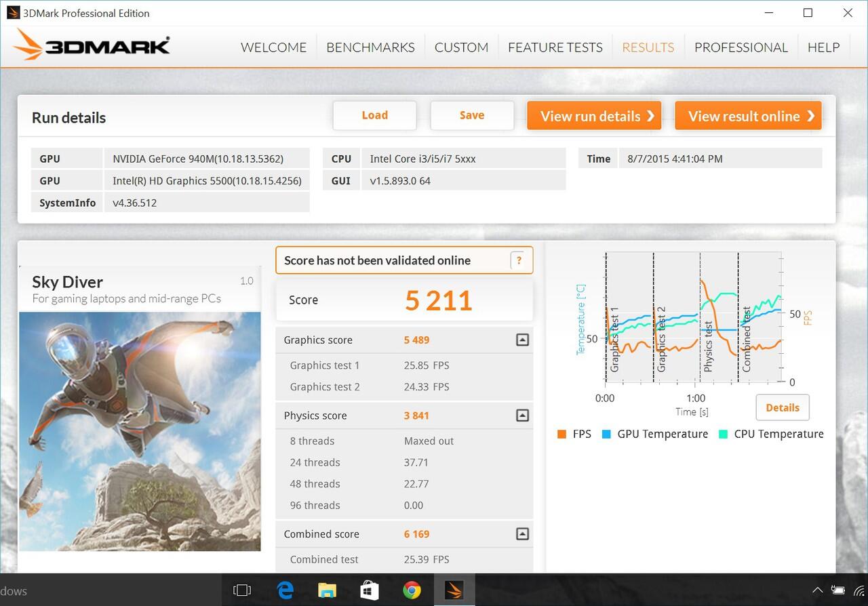
Task: Open the CUSTOM tab
Action: pyautogui.click(x=461, y=47)
